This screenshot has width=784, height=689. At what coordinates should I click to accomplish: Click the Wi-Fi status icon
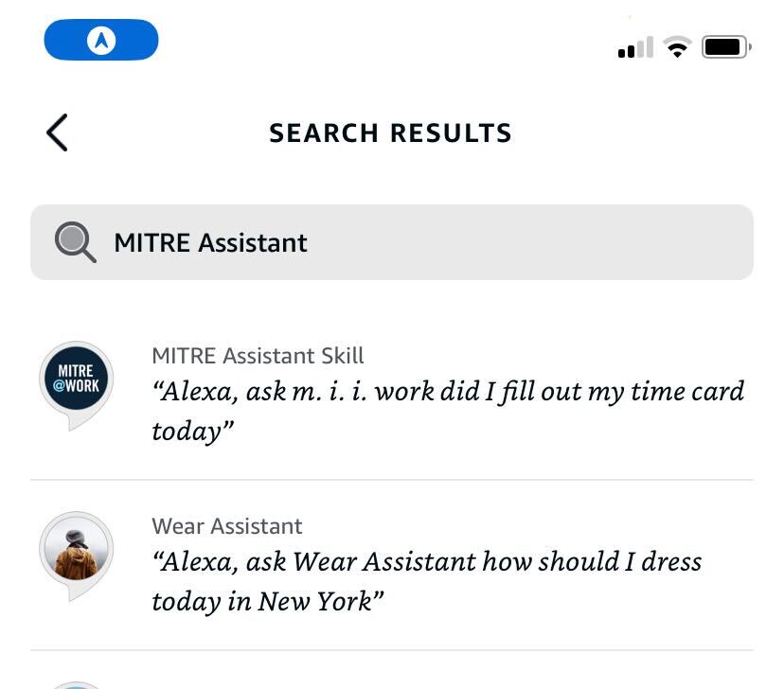[677, 46]
